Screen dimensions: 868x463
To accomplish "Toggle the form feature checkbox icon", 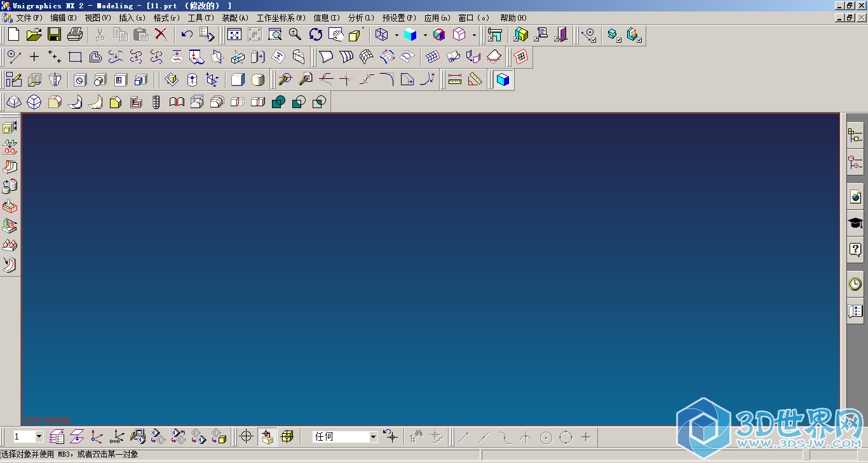I will pyautogui.click(x=634, y=34).
